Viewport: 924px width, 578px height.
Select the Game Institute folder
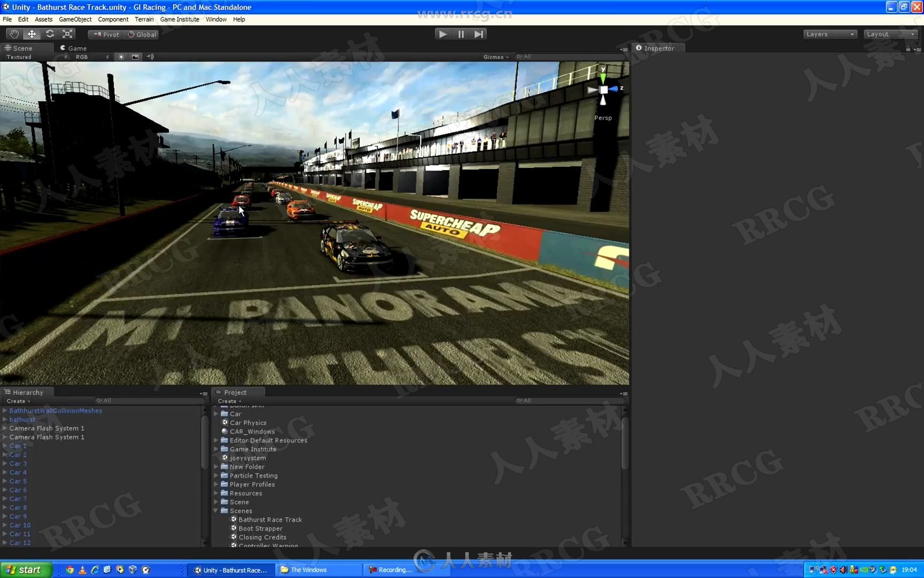pyautogui.click(x=253, y=449)
